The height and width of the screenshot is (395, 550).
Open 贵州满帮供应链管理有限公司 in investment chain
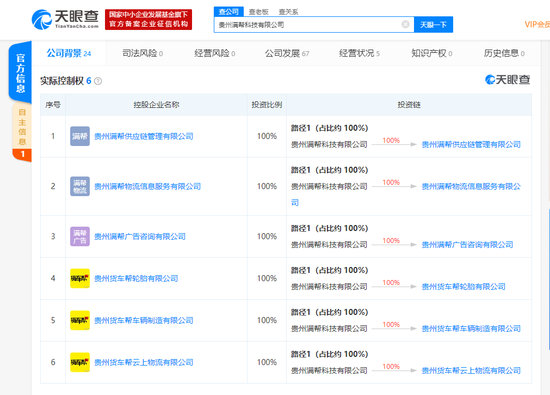click(471, 145)
